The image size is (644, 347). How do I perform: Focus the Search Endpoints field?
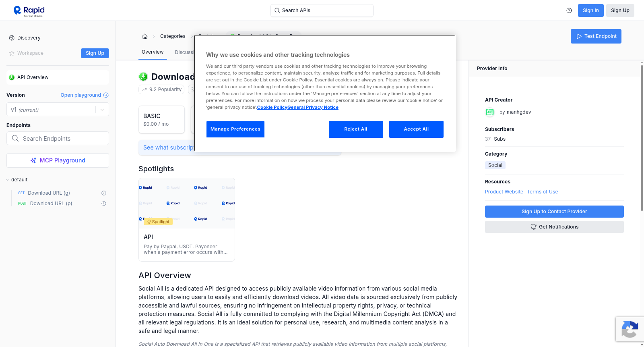pos(58,138)
